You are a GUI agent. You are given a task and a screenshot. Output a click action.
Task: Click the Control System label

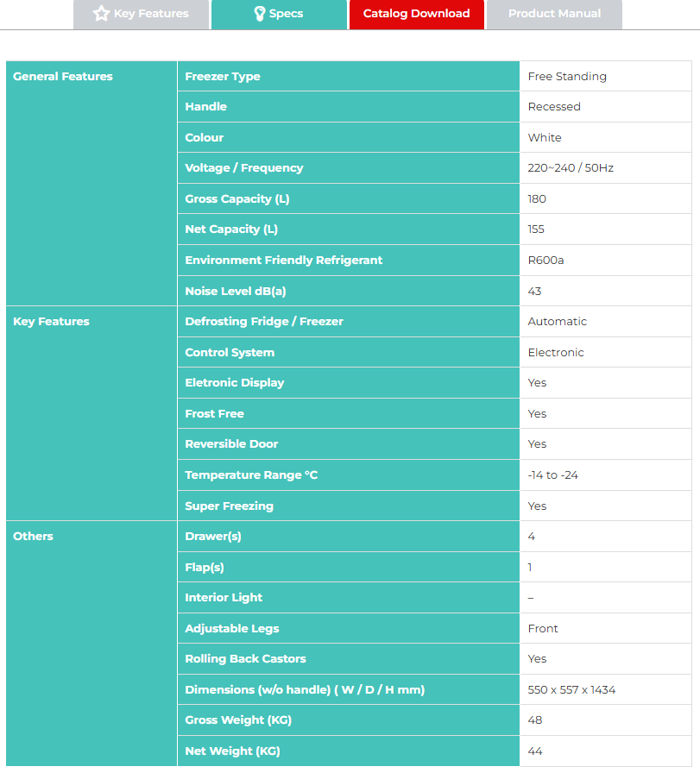tap(230, 353)
